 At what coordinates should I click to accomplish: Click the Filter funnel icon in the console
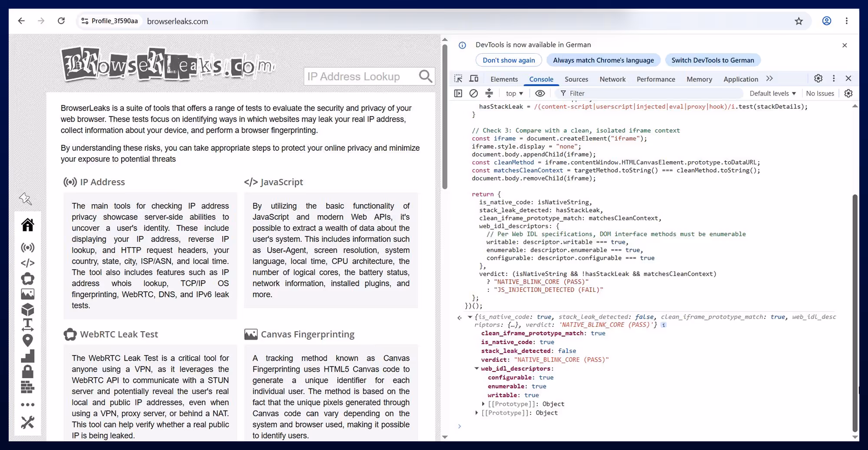(x=563, y=93)
